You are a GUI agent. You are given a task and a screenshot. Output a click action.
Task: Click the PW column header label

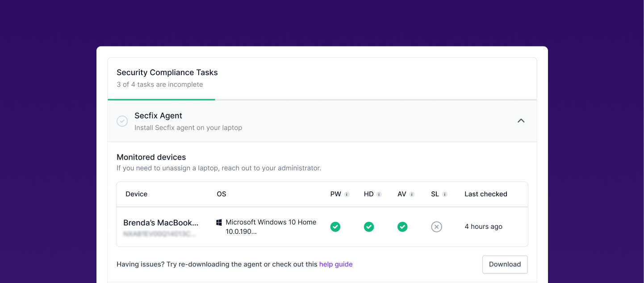pos(336,194)
